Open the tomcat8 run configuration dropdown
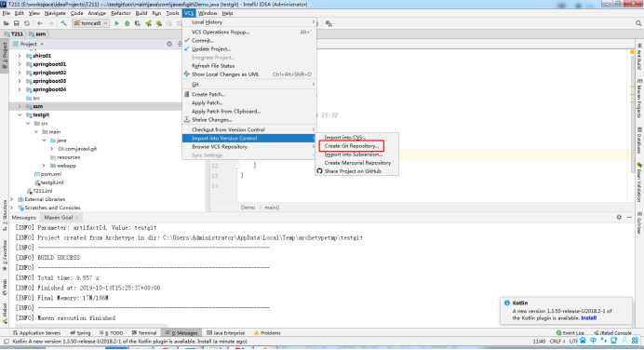 pyautogui.click(x=91, y=23)
